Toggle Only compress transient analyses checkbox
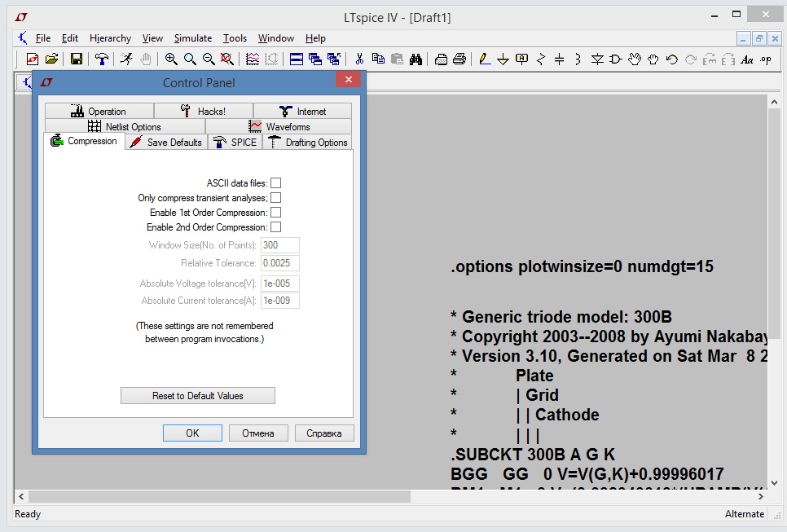Screen dimensions: 787x532 click(275, 198)
